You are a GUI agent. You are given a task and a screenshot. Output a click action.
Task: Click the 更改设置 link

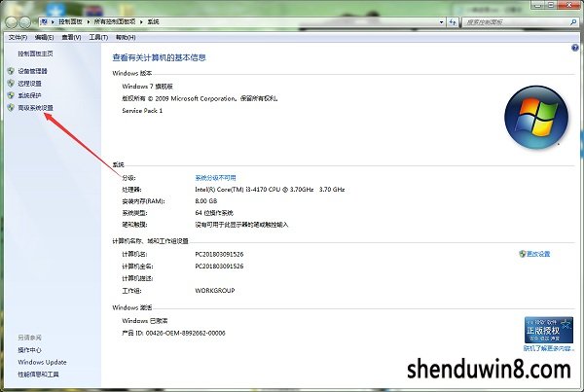click(x=538, y=254)
